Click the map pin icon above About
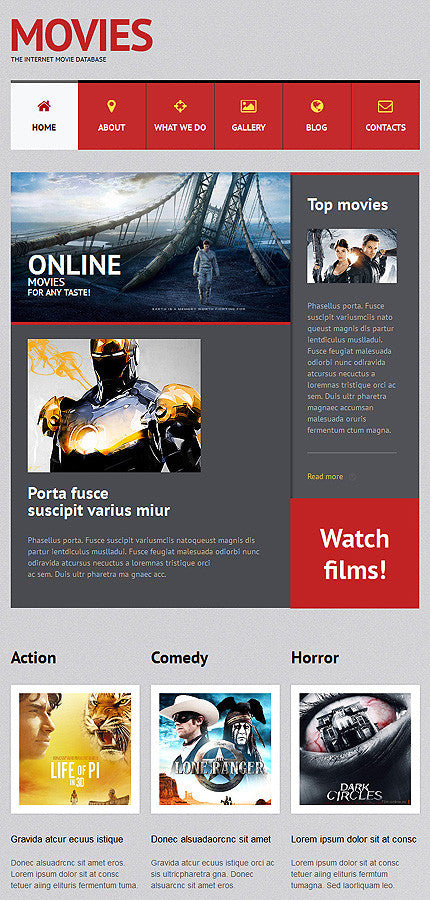The height and width of the screenshot is (900, 430). 111,106
